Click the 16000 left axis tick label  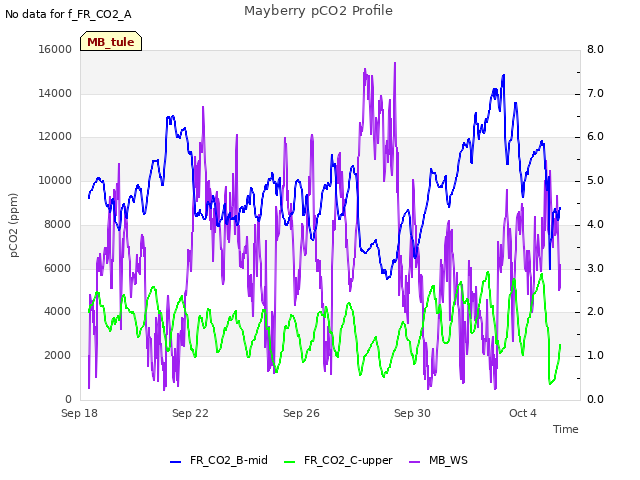[x=55, y=49]
